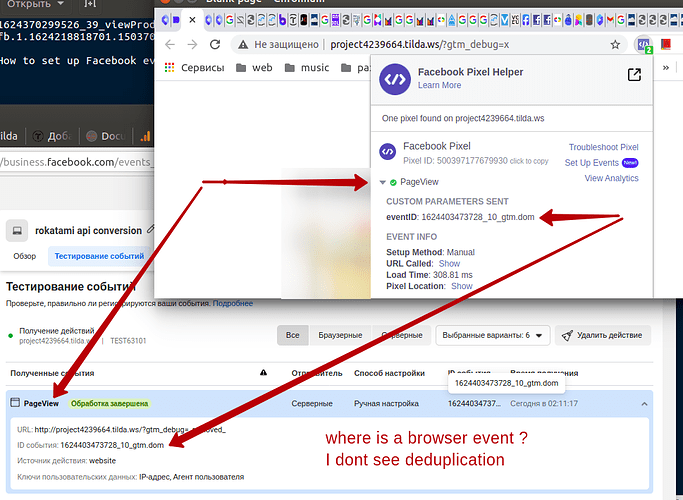Open the Открыть dropdown in text editor
The height and width of the screenshot is (500, 683).
(35, 4)
